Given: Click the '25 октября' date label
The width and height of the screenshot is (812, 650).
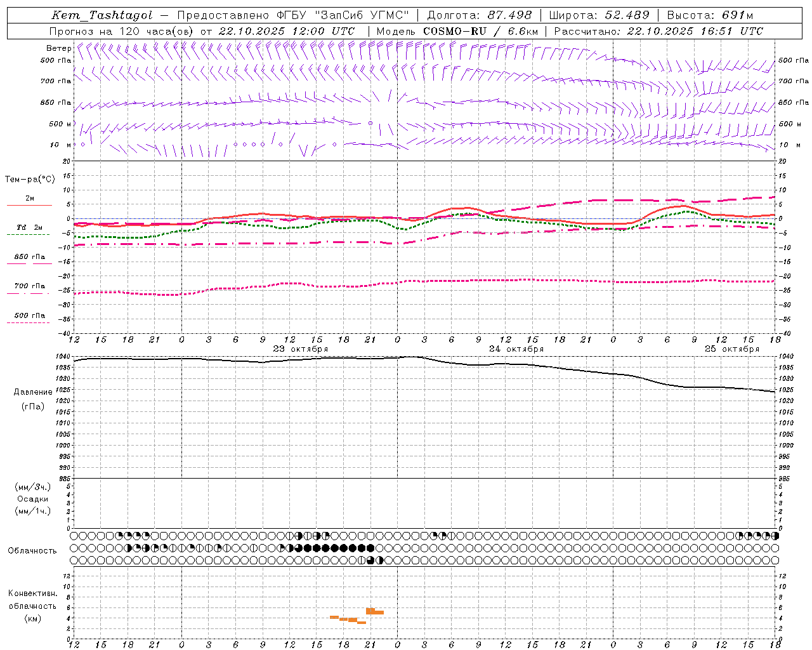Looking at the screenshot, I should tap(732, 349).
